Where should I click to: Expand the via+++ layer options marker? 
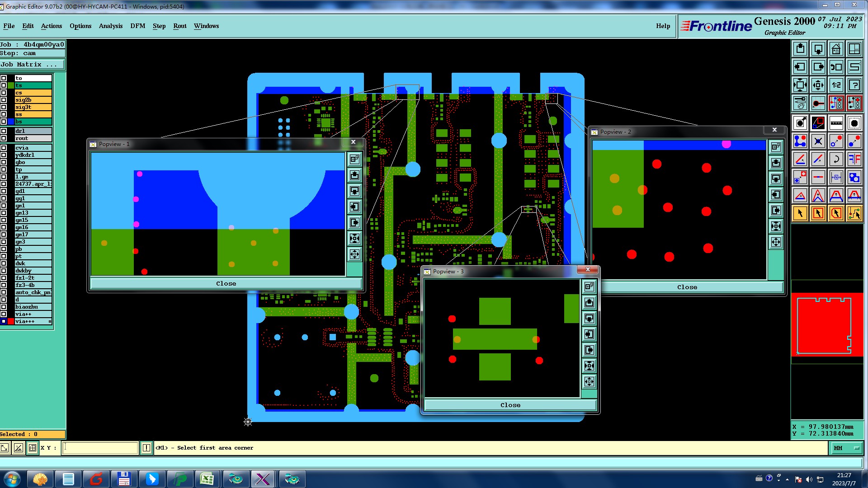50,321
